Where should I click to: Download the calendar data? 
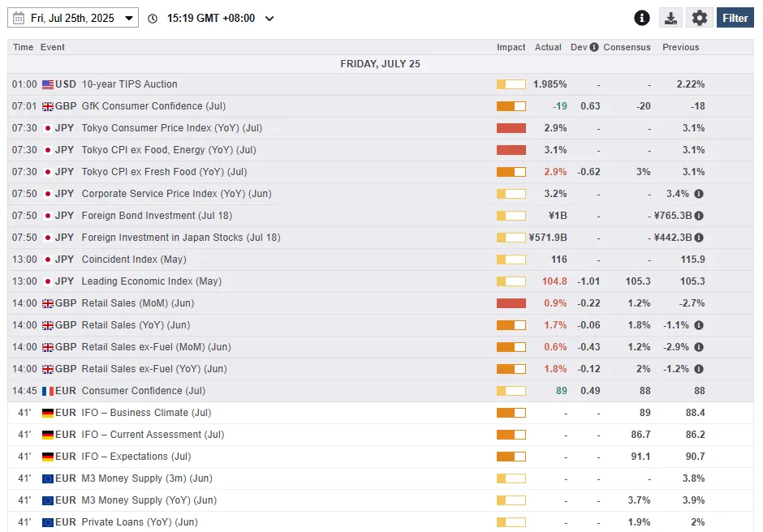[x=670, y=18]
